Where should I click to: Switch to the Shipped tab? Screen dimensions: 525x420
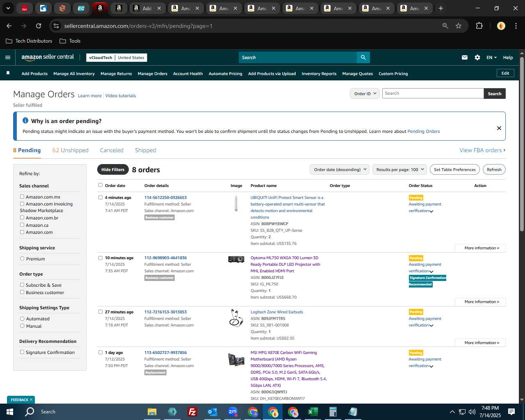pos(146,150)
